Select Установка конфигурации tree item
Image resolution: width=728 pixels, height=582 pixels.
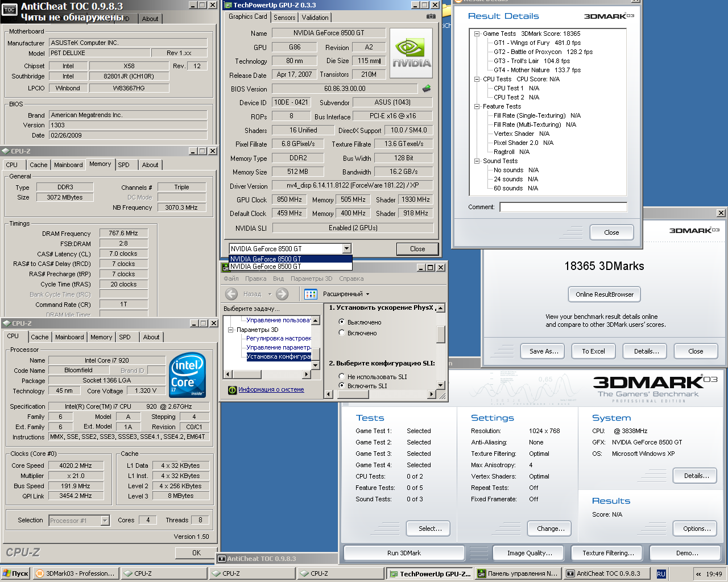(x=279, y=356)
